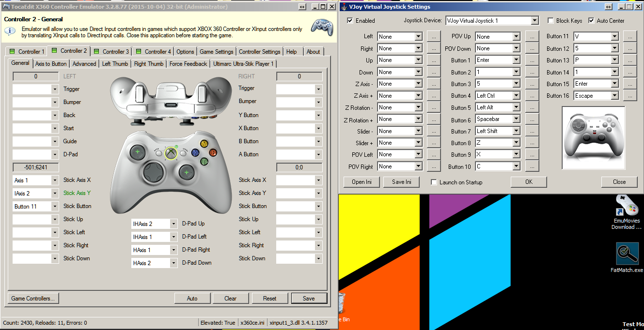Open the Ultimarc Ultra-Stik Player 1 tab
Image resolution: width=644 pixels, height=330 pixels.
pos(243,64)
